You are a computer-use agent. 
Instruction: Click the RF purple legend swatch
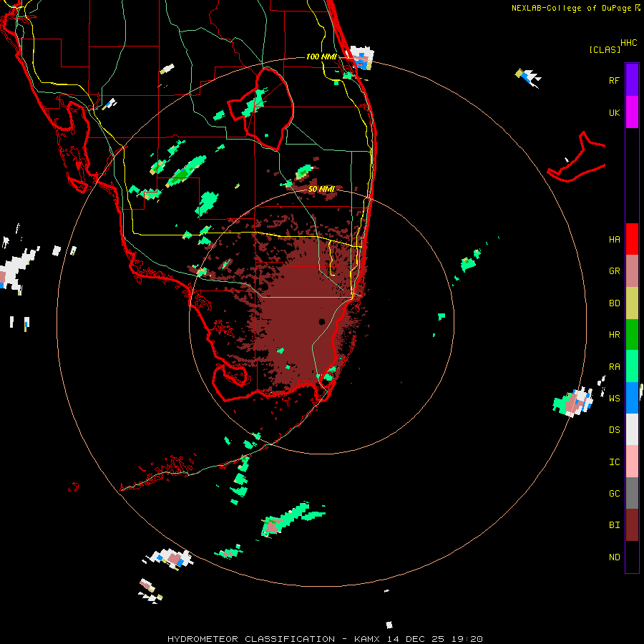[x=632, y=79]
